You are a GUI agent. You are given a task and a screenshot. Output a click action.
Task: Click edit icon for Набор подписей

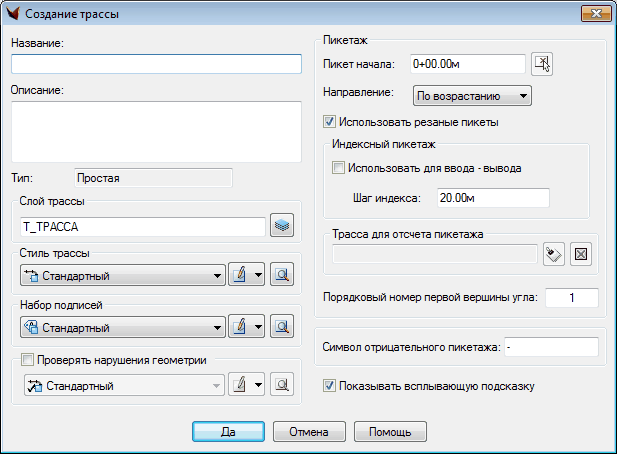[241, 327]
